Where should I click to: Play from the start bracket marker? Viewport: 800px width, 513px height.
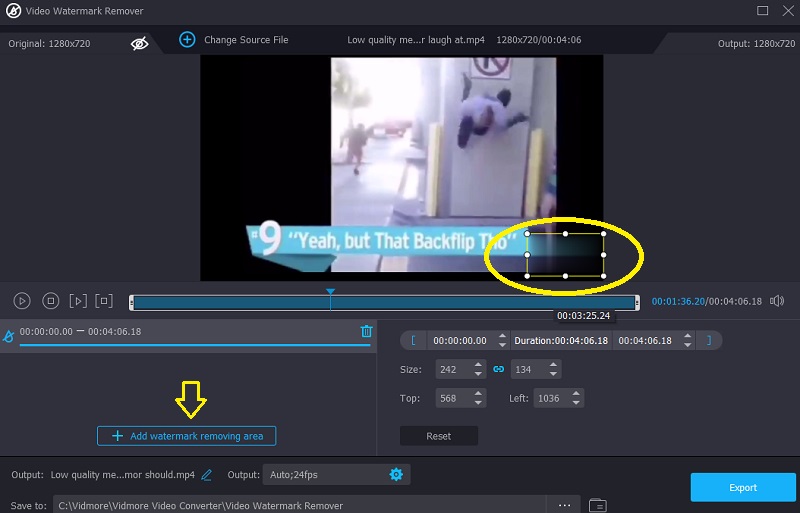(78, 301)
